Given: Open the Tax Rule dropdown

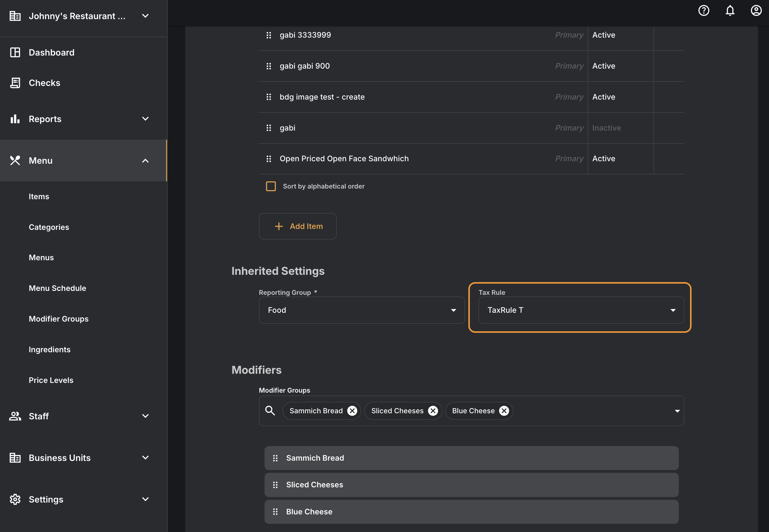Looking at the screenshot, I should click(581, 310).
